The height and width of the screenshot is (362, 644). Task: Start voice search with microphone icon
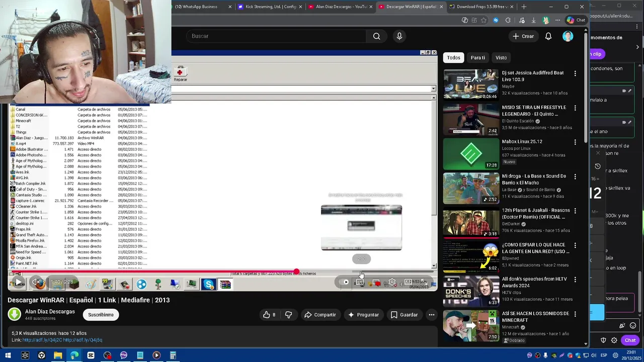point(399,36)
